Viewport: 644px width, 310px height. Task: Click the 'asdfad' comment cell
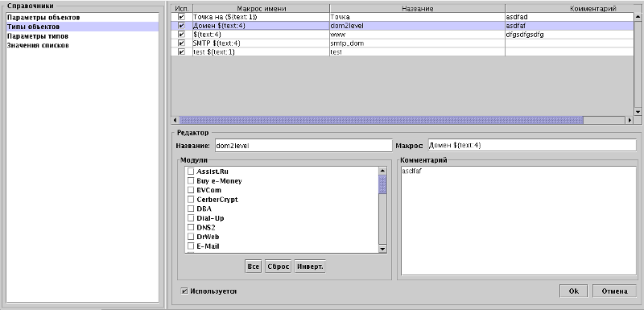pos(570,17)
